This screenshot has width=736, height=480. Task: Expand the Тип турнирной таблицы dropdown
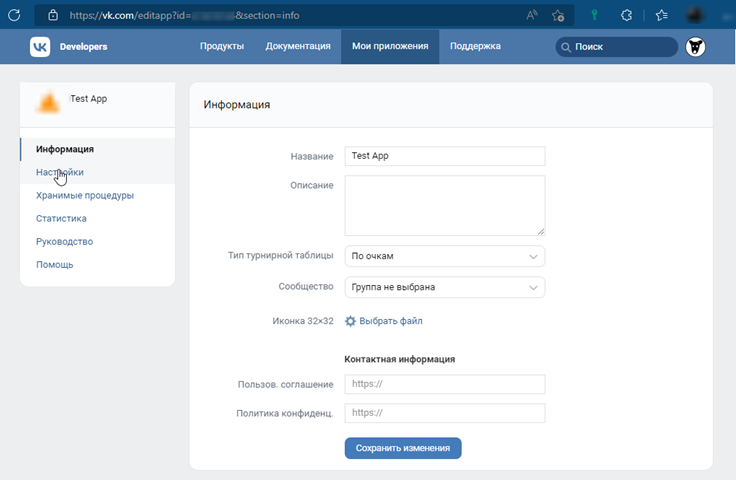point(445,256)
